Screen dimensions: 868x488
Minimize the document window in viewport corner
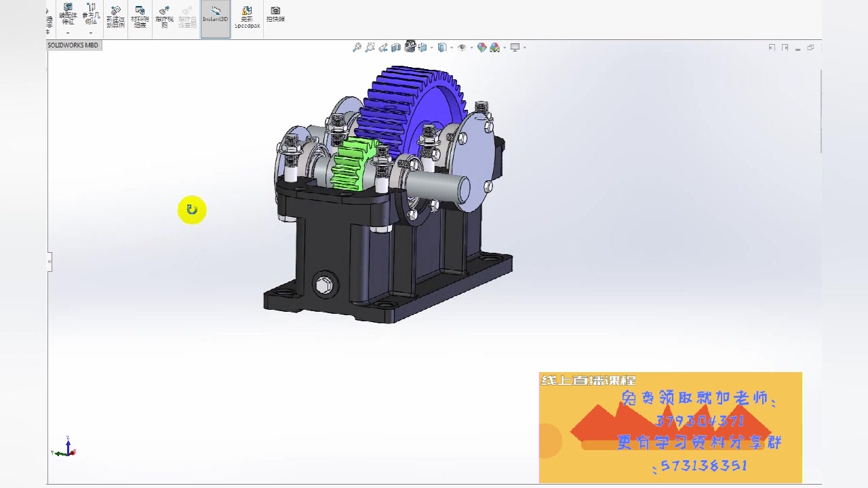click(798, 48)
